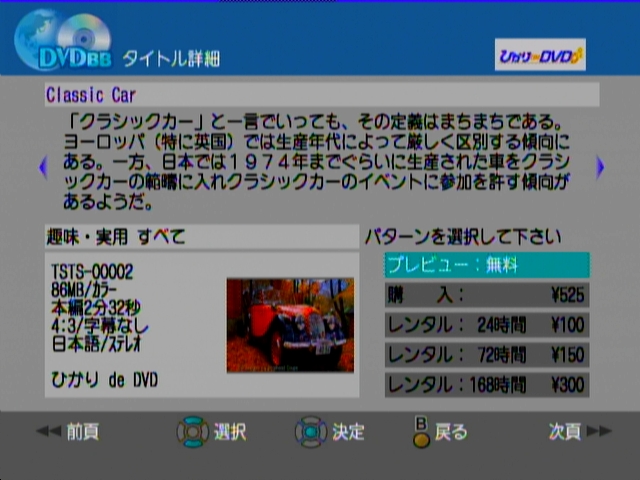Click the 日本語/ステレオ text

click(96, 344)
